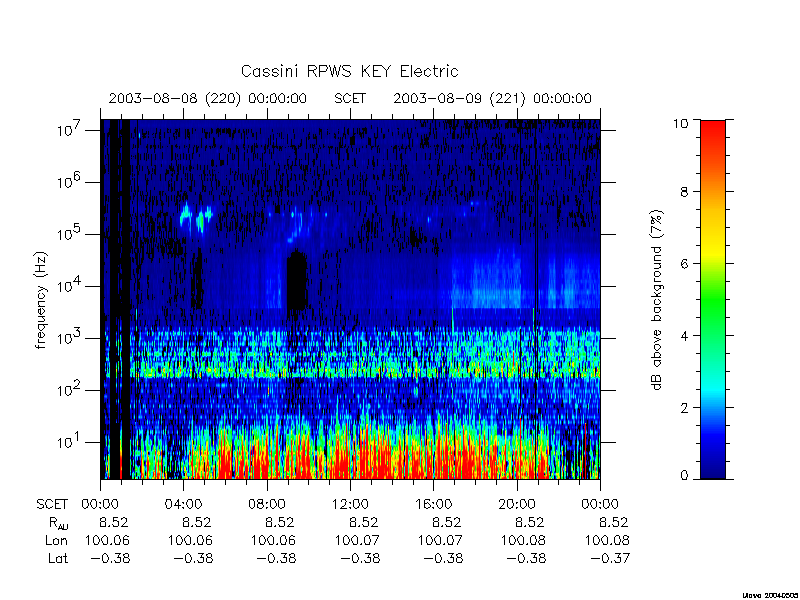This screenshot has width=800, height=600.
Task: Click the 08:00 time tick label
Action: pos(267,505)
